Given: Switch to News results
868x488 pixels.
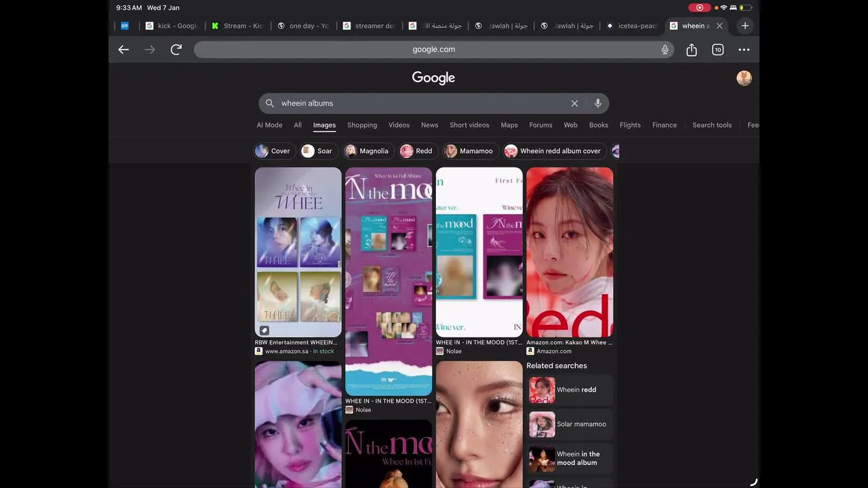Looking at the screenshot, I should (429, 125).
